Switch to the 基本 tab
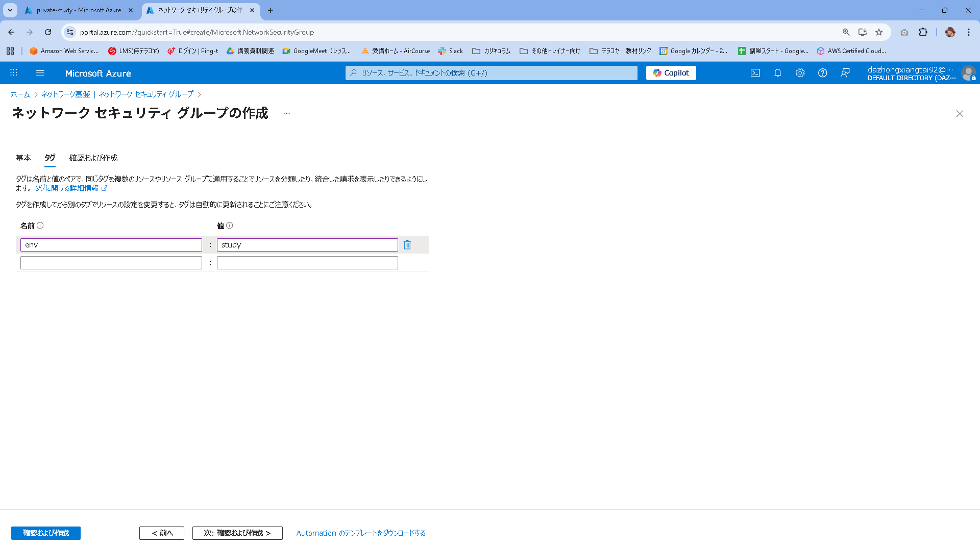 [x=23, y=158]
